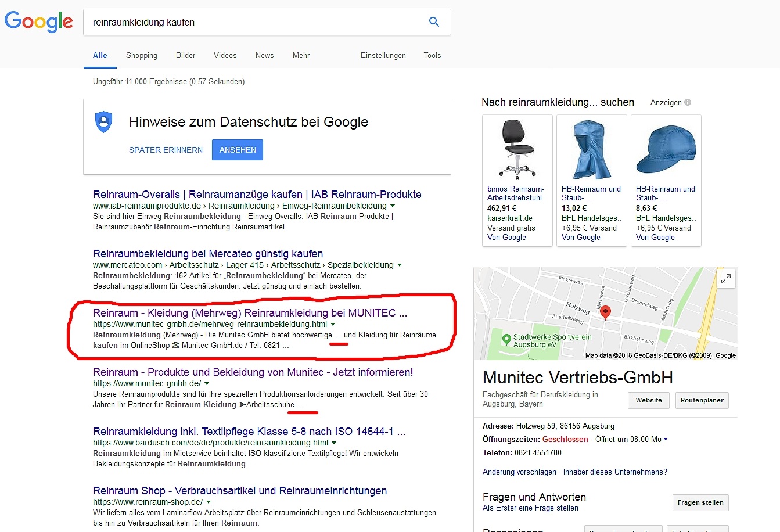Expand the mercateo.com URL dropdown arrow
Screen dimensions: 780x532
click(x=399, y=265)
